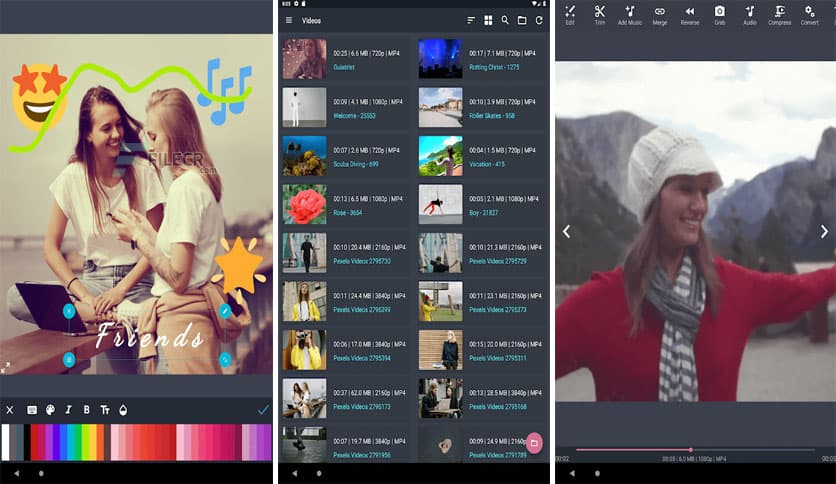The image size is (836, 484).
Task: Open the folder browser icon in header
Action: (522, 20)
